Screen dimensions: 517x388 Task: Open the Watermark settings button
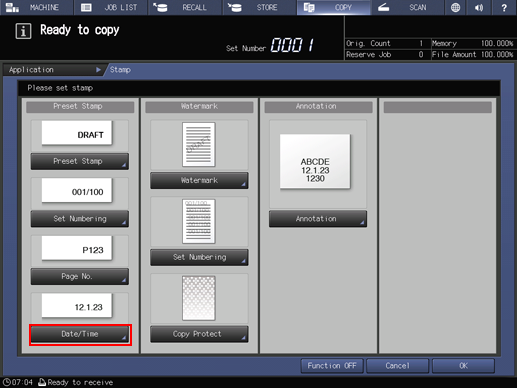click(x=199, y=180)
